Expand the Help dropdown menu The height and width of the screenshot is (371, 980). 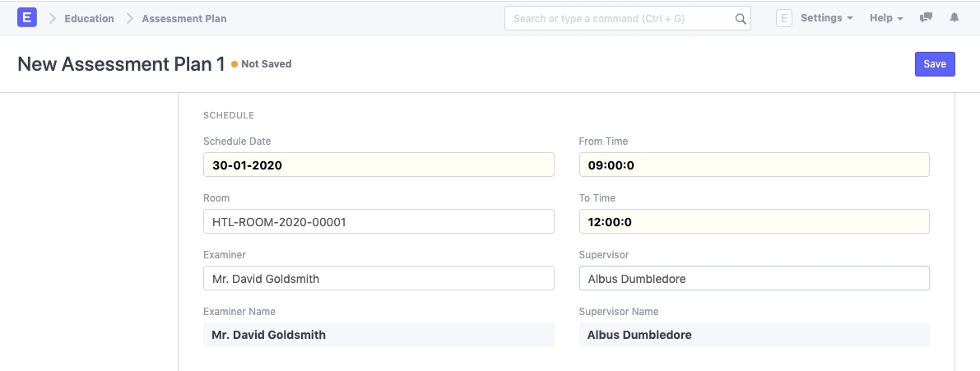coord(886,18)
